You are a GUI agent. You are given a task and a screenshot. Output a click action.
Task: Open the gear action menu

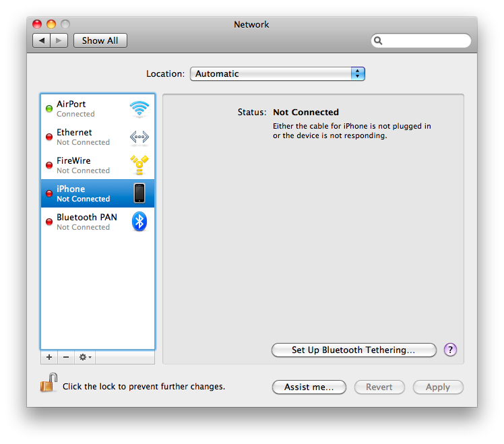tap(85, 357)
